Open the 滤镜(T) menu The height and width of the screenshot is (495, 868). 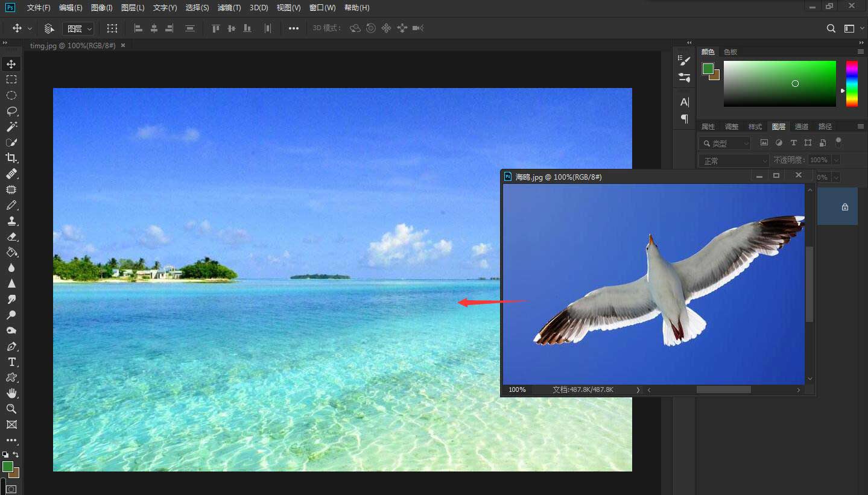229,8
